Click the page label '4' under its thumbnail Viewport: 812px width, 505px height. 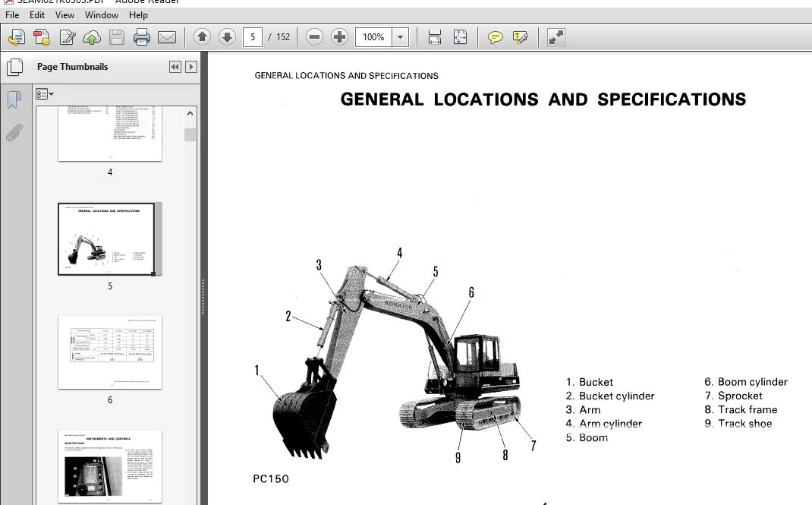coord(110,172)
